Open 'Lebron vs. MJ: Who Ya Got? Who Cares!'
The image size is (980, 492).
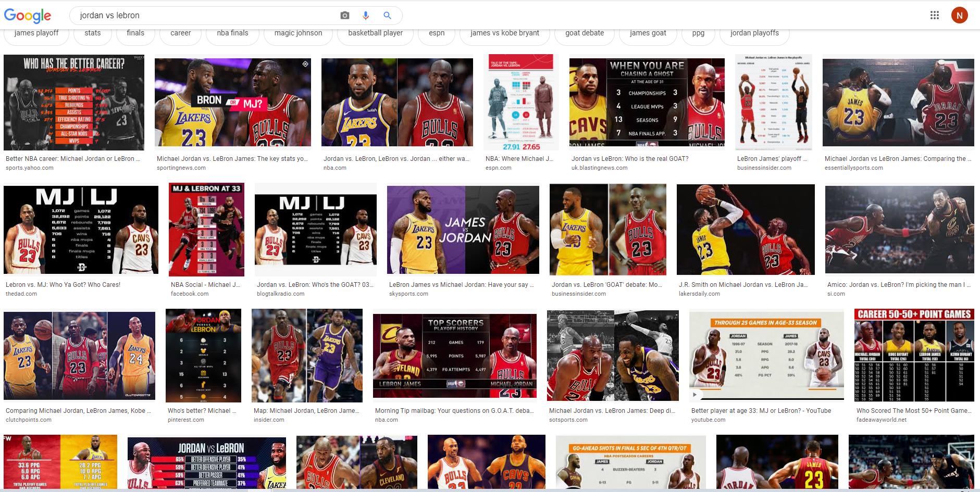click(x=63, y=285)
